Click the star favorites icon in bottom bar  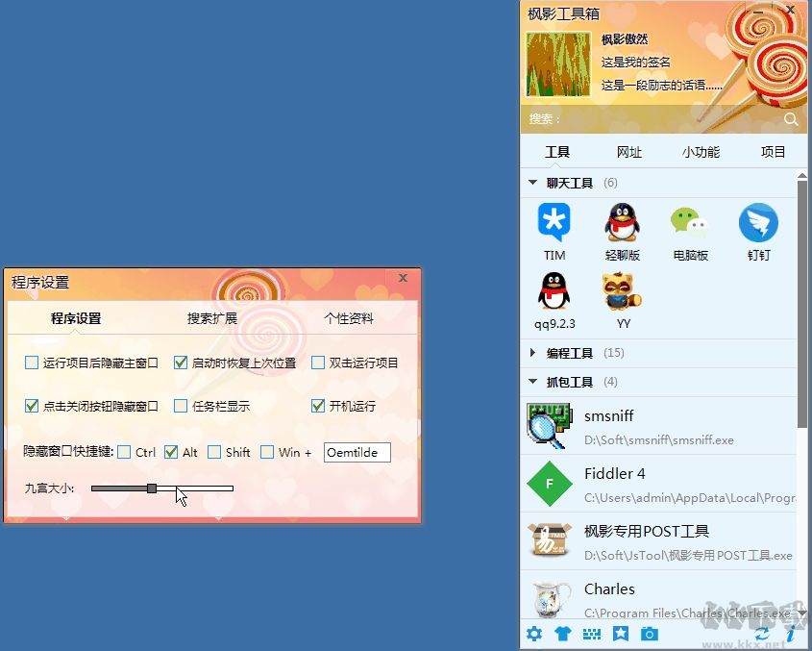coord(620,634)
